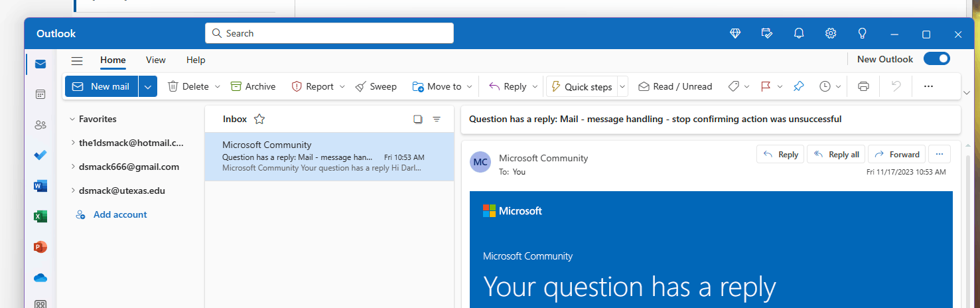Compose with the New mail button
Image resolution: width=980 pixels, height=308 pixels.
click(102, 86)
